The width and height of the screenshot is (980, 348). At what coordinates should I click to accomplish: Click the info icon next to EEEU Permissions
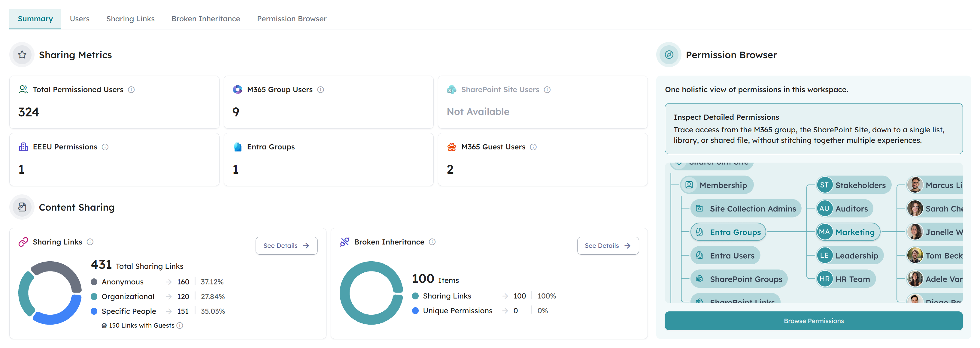(x=105, y=147)
